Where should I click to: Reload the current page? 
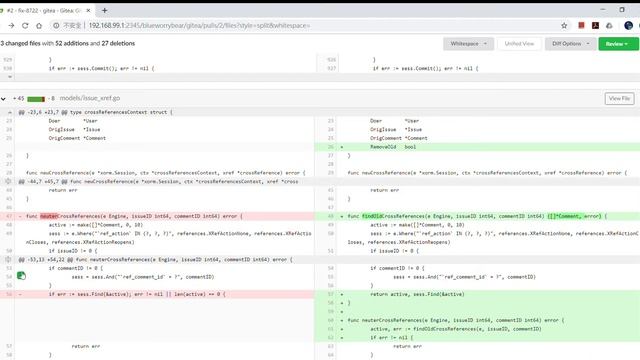pyautogui.click(x=25, y=25)
